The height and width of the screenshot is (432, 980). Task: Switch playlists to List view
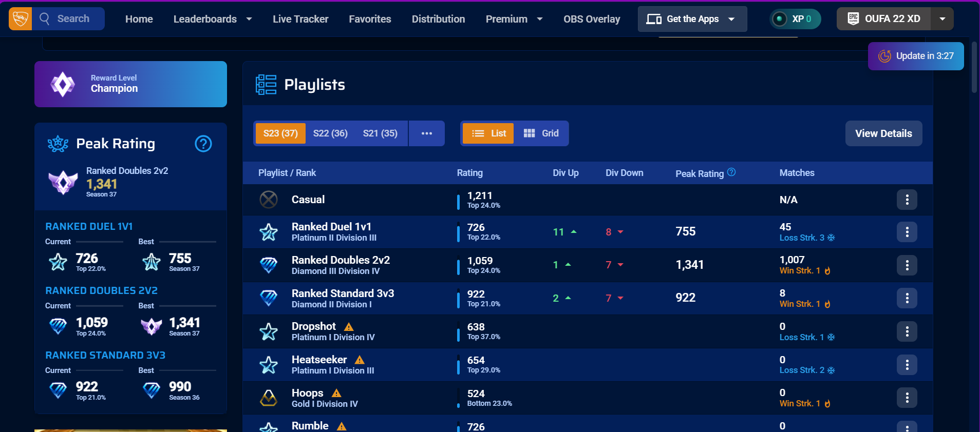[488, 133]
